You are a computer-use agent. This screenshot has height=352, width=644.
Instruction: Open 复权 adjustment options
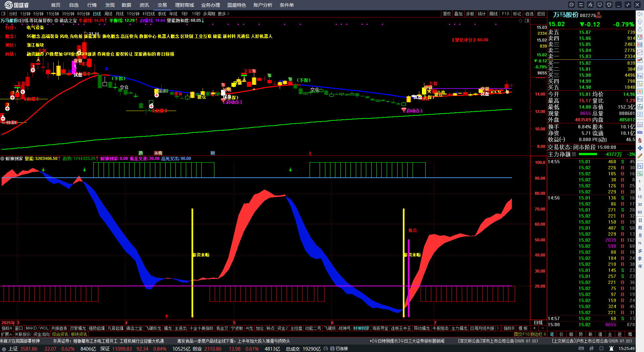447,14
